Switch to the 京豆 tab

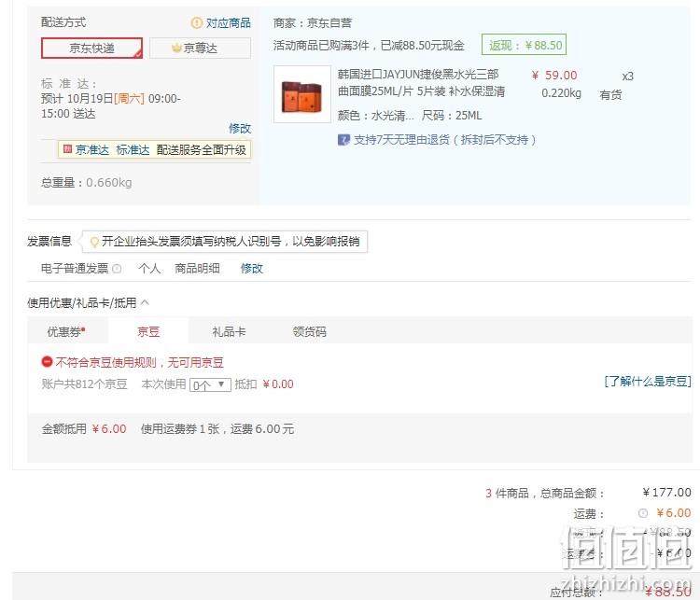[148, 331]
